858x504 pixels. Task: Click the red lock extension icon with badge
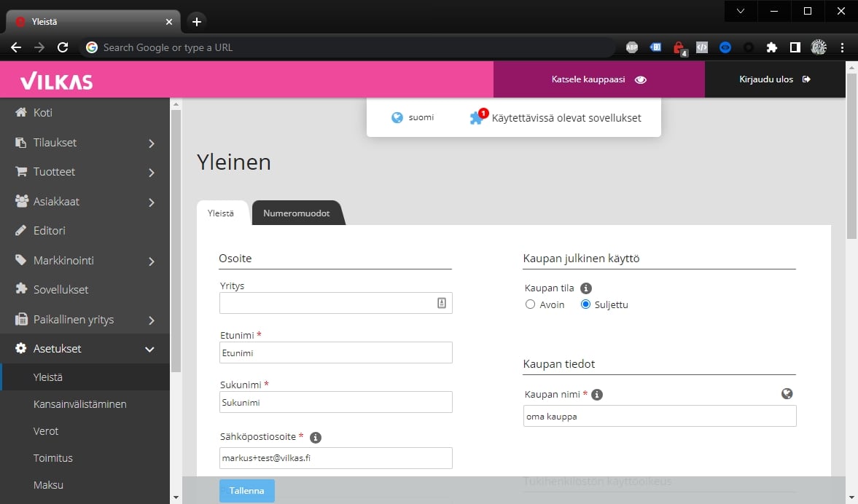pyautogui.click(x=679, y=48)
